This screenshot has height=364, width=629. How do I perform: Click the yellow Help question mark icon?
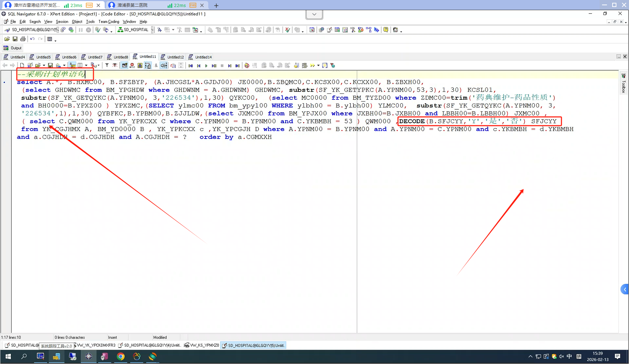pos(386,30)
